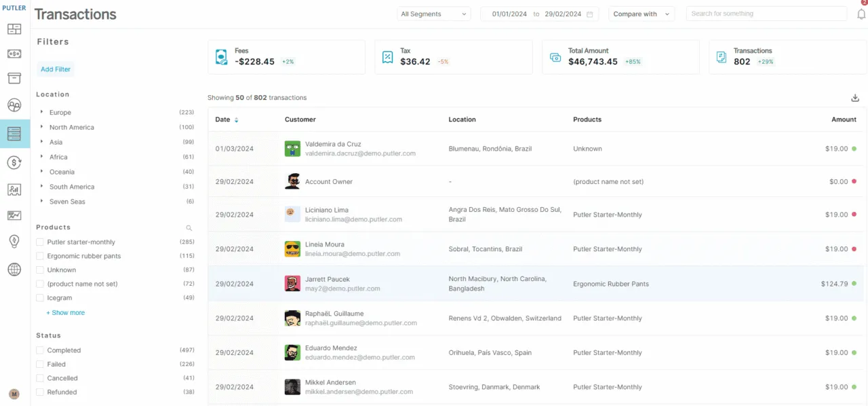Viewport: 868px width, 406px height.
Task: Click the Amount column header
Action: pyautogui.click(x=844, y=119)
